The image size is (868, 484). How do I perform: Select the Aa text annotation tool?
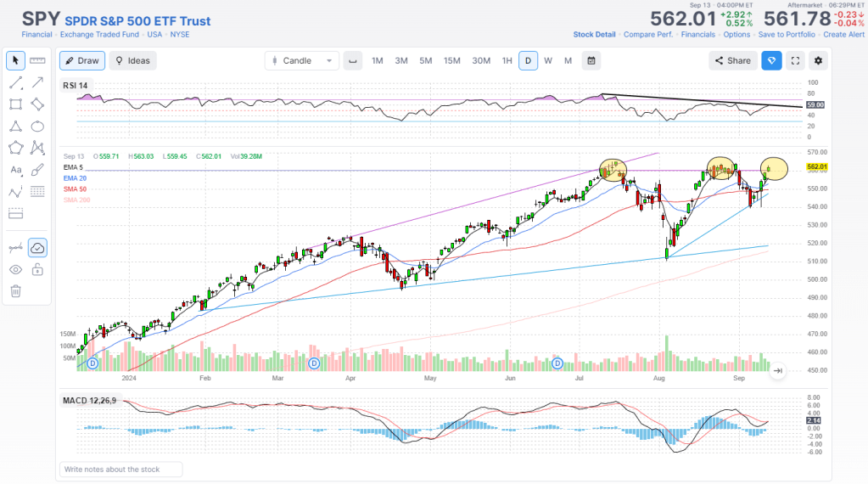click(x=15, y=170)
